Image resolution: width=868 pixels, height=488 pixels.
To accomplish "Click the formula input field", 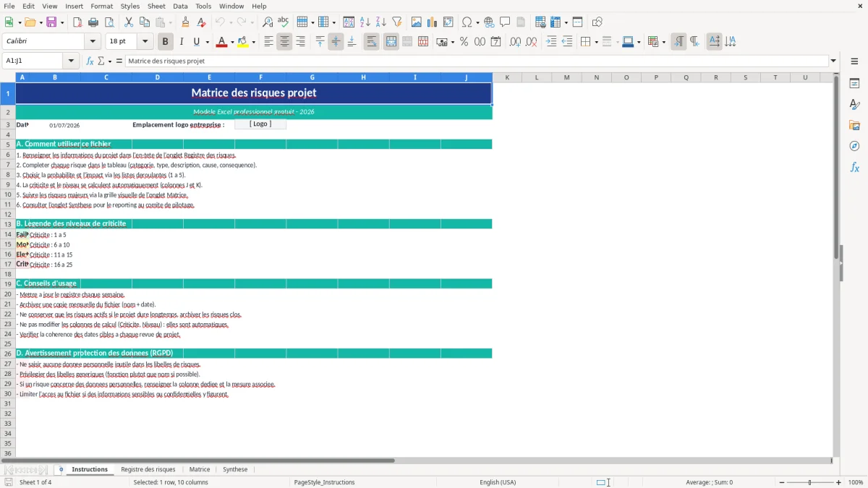I will tap(477, 61).
